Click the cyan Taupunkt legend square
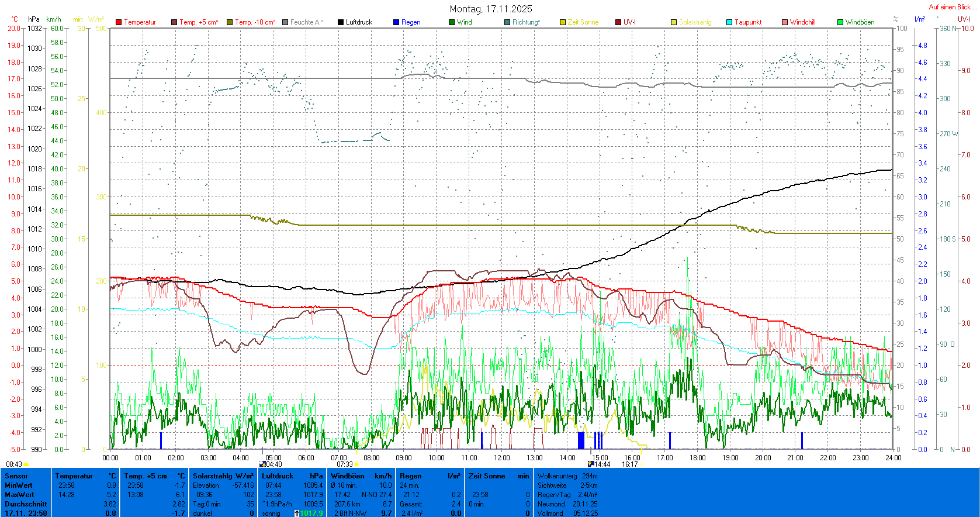This screenshot has width=980, height=517. (729, 22)
